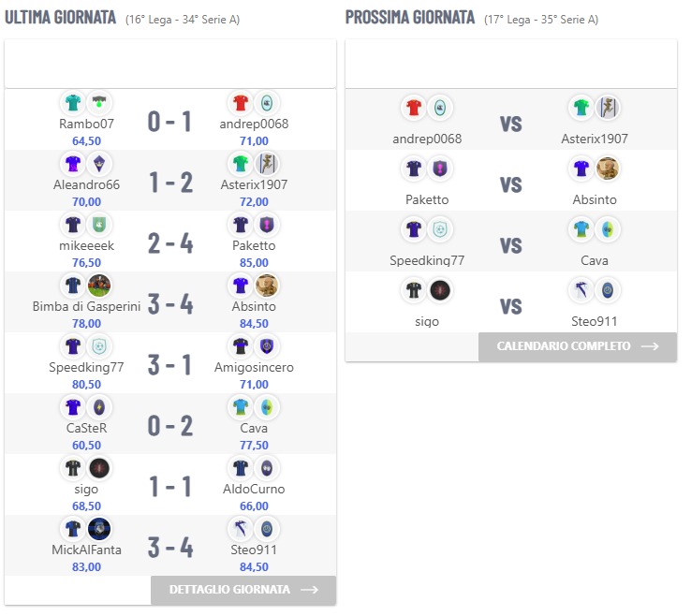Click the Paketto vs Absinto fixture

click(510, 184)
